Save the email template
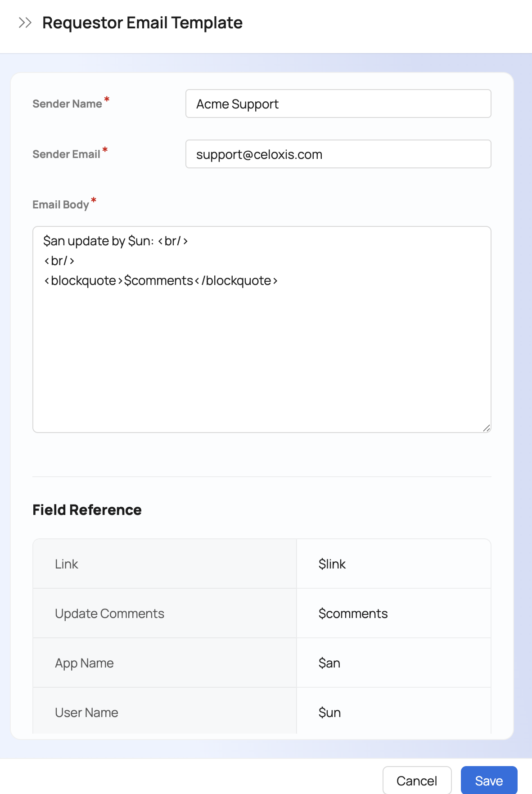 pos(489,780)
